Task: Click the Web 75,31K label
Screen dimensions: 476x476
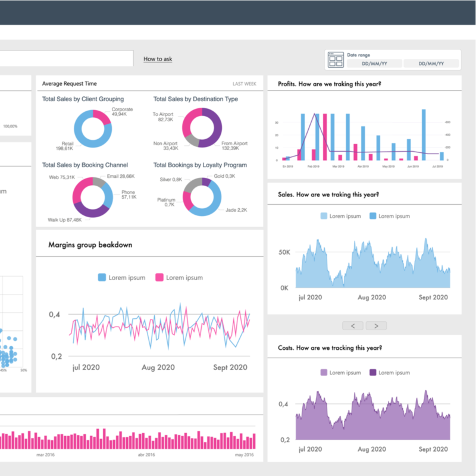Action: [62, 177]
